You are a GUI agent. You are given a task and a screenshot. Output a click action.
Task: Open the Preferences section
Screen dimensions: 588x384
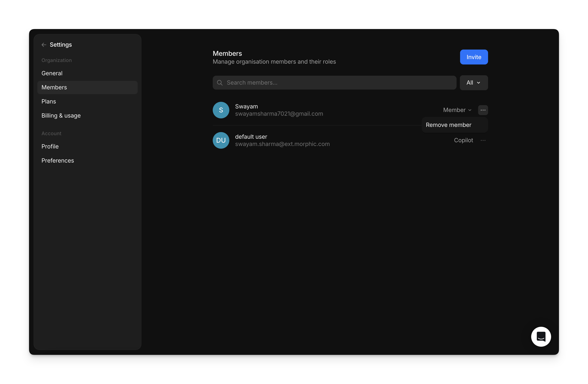point(58,160)
